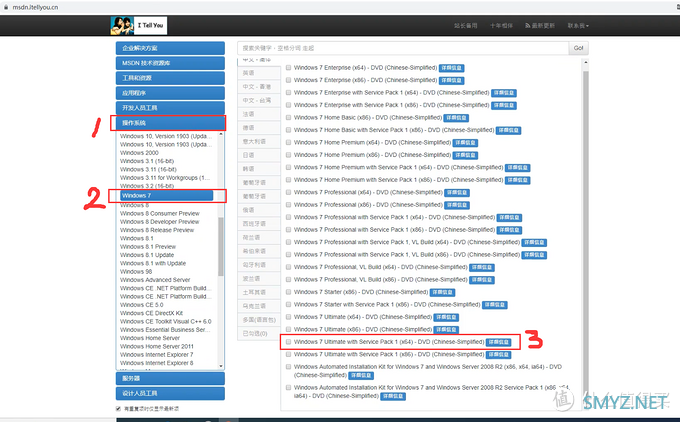Open the 俄语 language tab
680x422 pixels.
259,210
